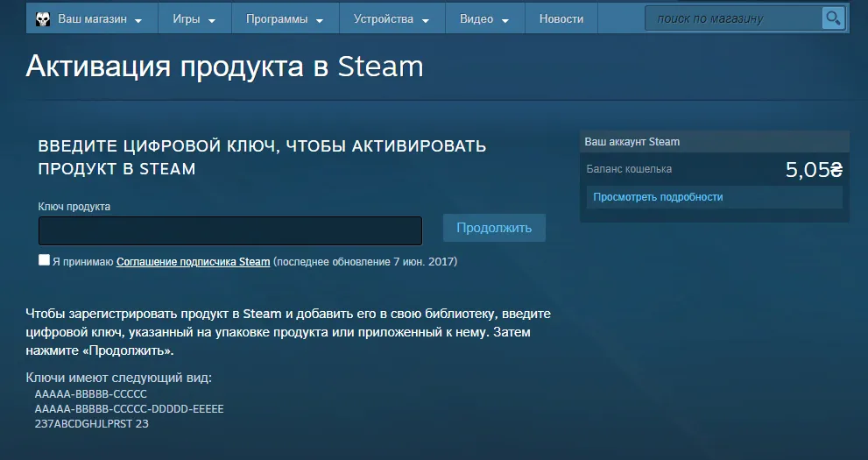Viewport: 868px width, 460px height.
Task: Click the Ключи имеют следующий вид text
Action: click(x=119, y=378)
